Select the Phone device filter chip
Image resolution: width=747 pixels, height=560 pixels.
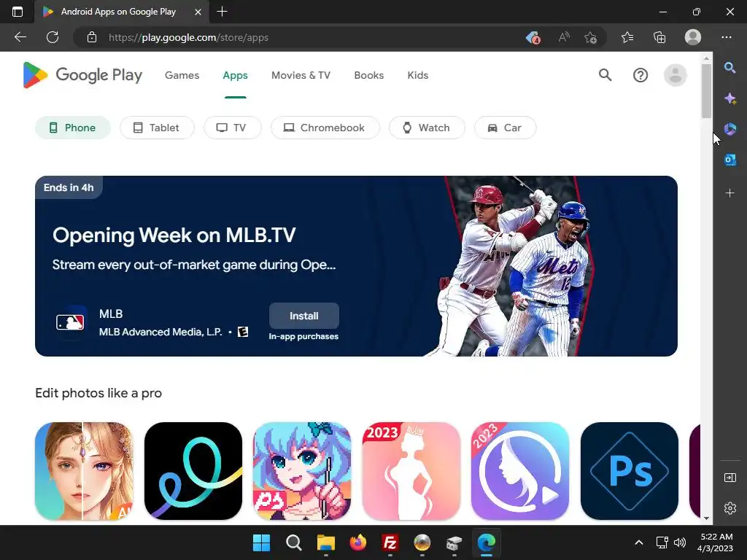click(73, 128)
